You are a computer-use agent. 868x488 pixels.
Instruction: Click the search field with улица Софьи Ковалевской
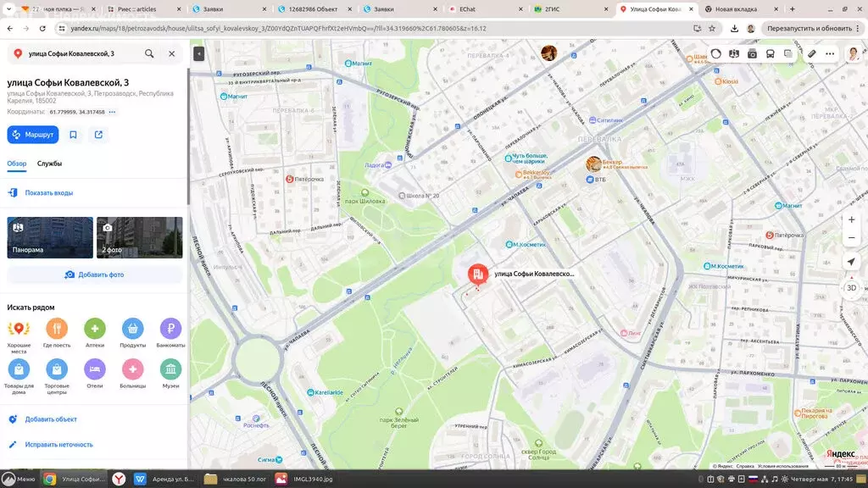point(83,53)
